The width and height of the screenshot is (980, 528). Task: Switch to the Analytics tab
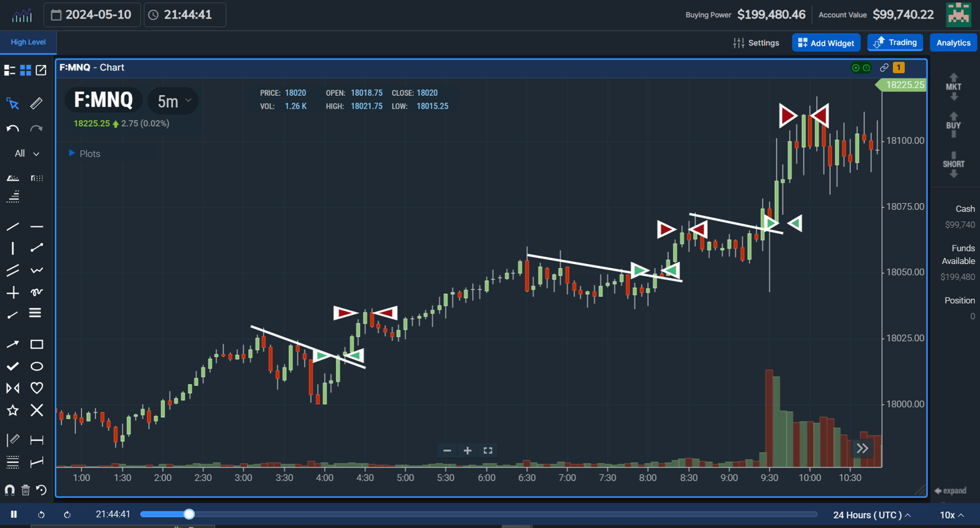[953, 42]
